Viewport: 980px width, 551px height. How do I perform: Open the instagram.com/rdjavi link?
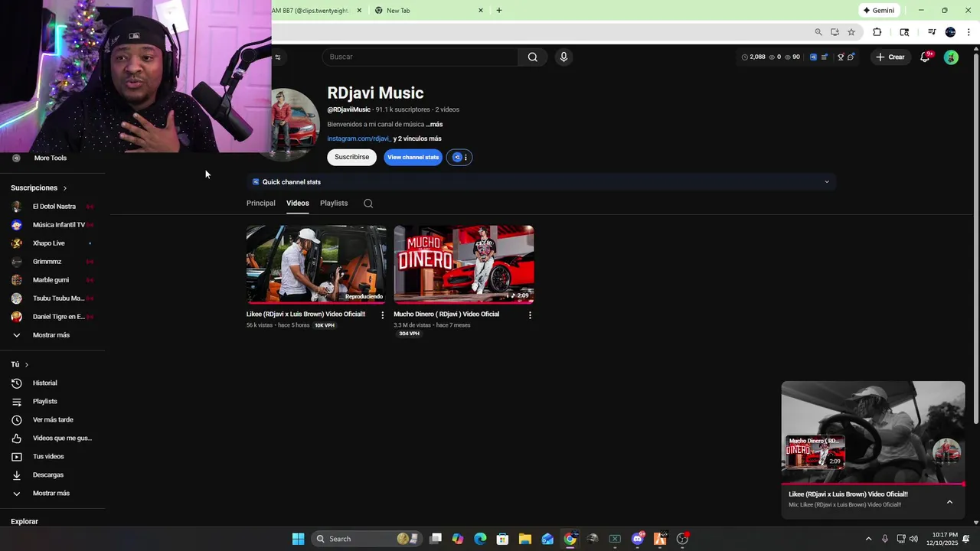click(358, 139)
